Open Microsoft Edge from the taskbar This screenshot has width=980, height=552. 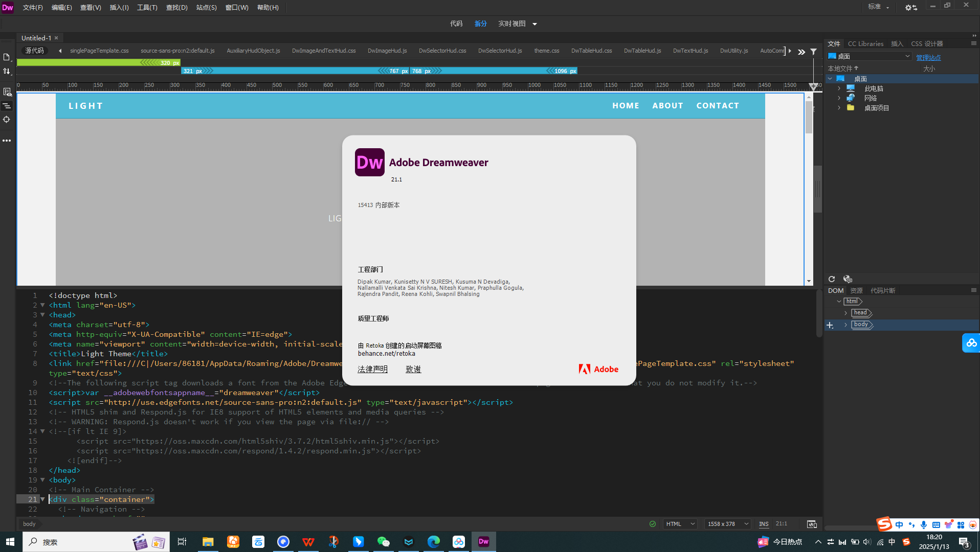coord(433,542)
